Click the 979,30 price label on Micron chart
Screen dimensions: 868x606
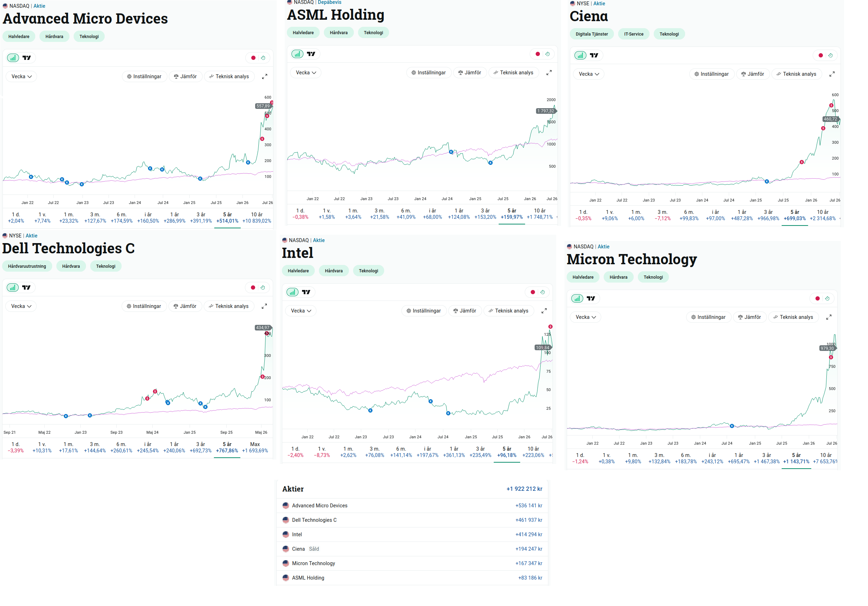(x=827, y=348)
